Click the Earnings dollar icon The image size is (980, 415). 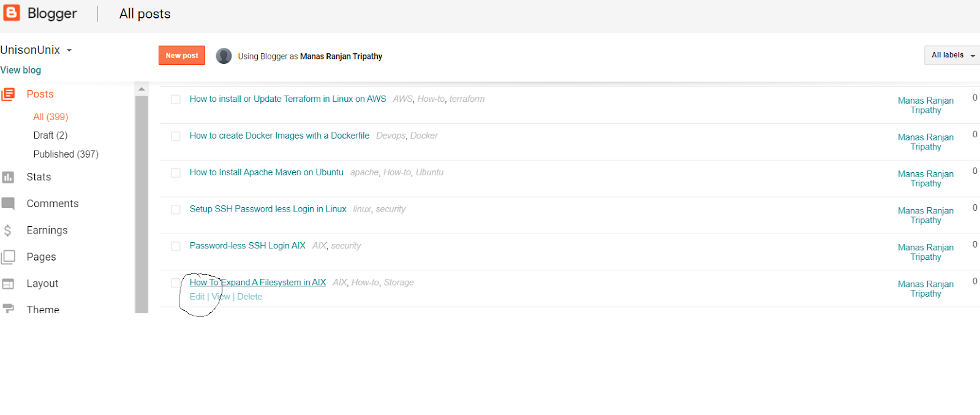tap(7, 230)
